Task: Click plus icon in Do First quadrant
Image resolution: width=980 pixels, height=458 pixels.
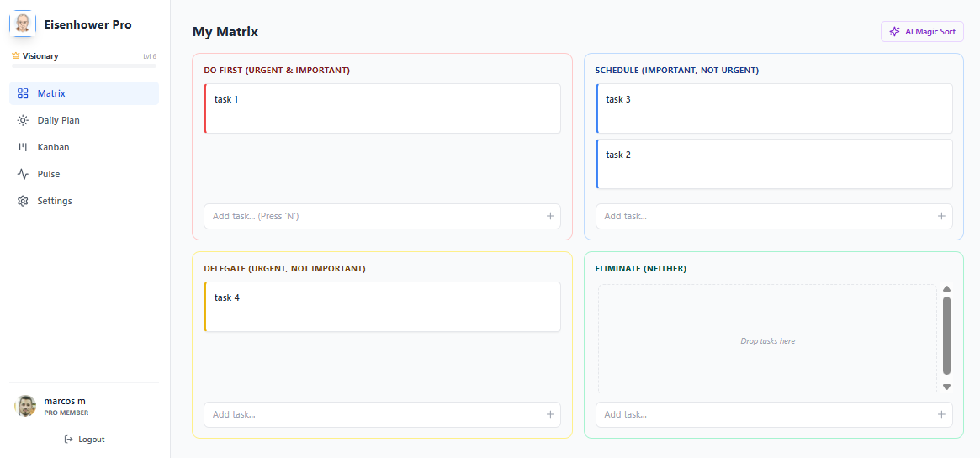Action: click(x=550, y=216)
